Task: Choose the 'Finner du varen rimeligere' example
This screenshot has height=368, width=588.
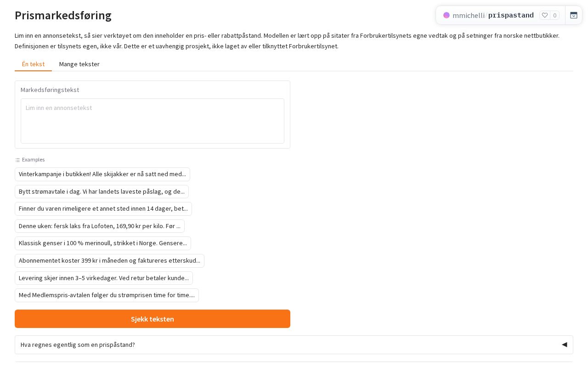Action: (x=103, y=209)
